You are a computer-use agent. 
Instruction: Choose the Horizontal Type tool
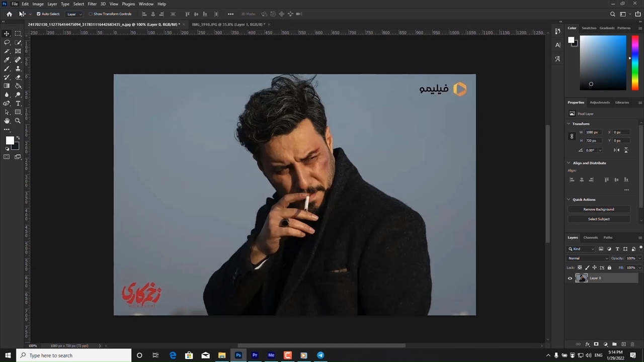pyautogui.click(x=18, y=103)
